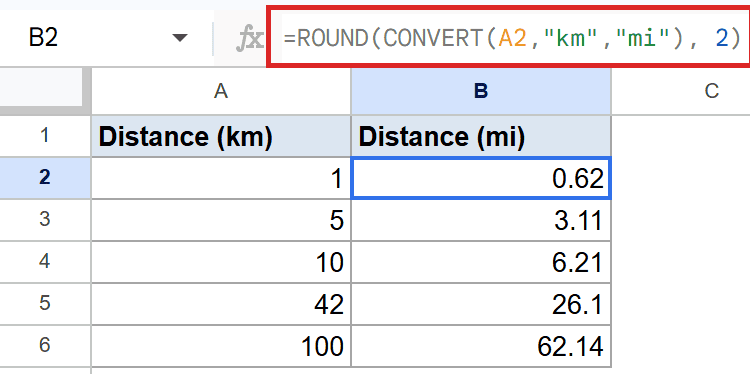Click cell "Distance (mi)"
Viewport: 750px width, 374px height.
(x=481, y=136)
